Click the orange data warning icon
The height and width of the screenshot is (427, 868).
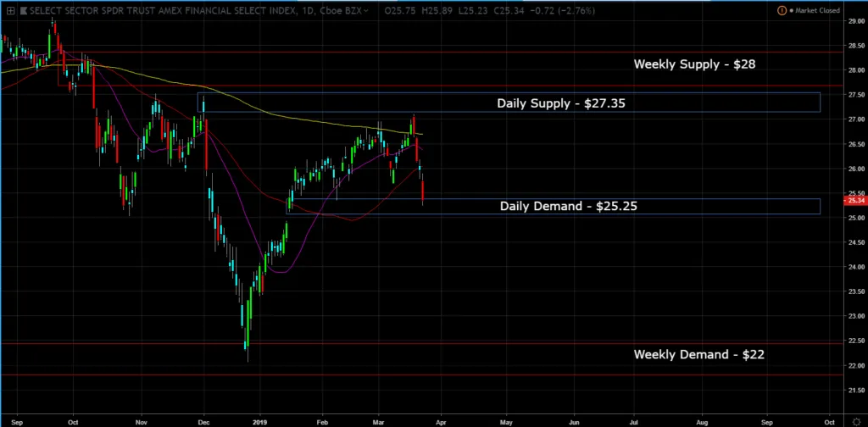click(x=782, y=10)
